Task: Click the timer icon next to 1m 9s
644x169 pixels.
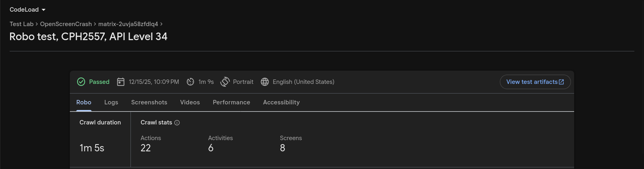Action: click(x=190, y=82)
